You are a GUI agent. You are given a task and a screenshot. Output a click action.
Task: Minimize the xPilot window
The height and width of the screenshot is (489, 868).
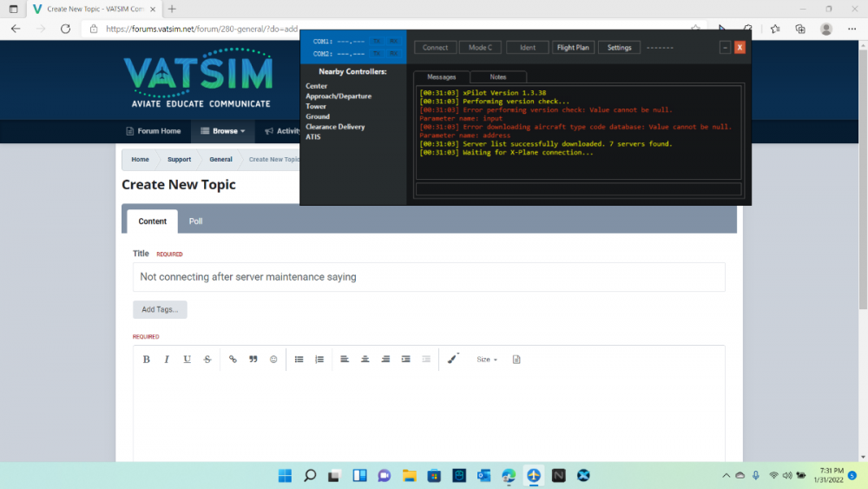(x=725, y=48)
